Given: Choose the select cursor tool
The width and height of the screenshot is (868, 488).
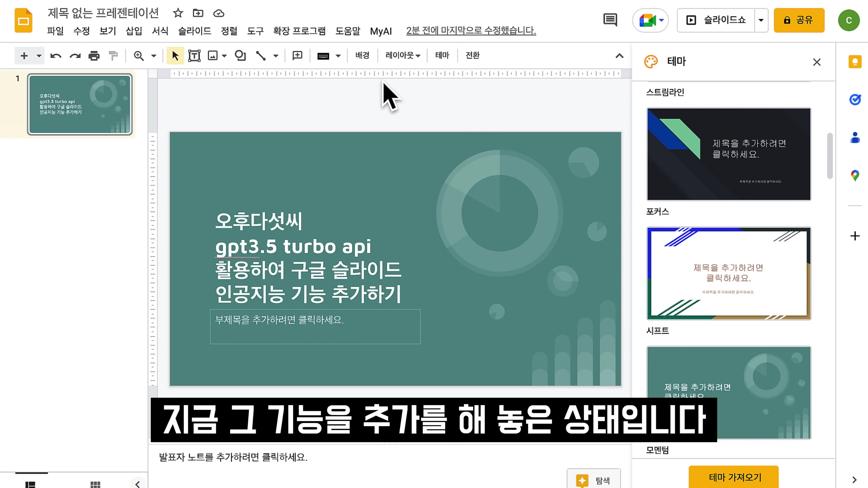Looking at the screenshot, I should tap(175, 56).
